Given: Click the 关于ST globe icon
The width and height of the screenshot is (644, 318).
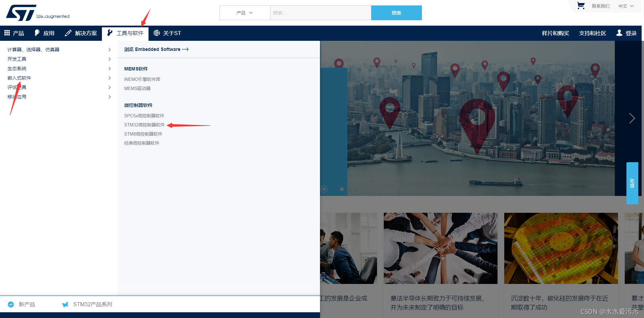Looking at the screenshot, I should click(x=157, y=33).
